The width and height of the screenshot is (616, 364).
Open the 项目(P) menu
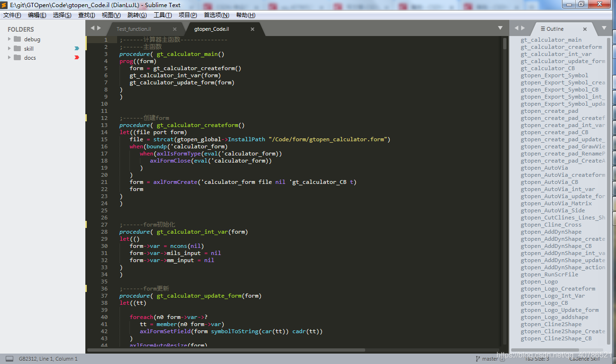point(188,15)
